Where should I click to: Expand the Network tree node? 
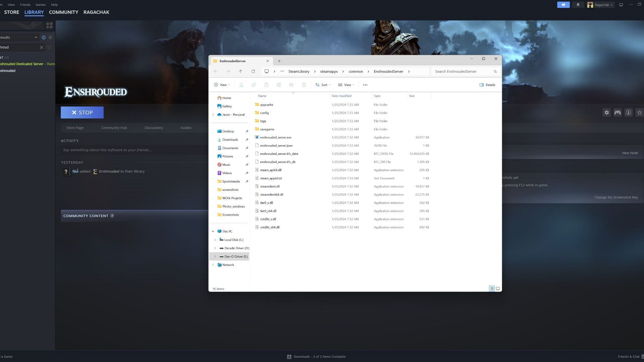213,265
